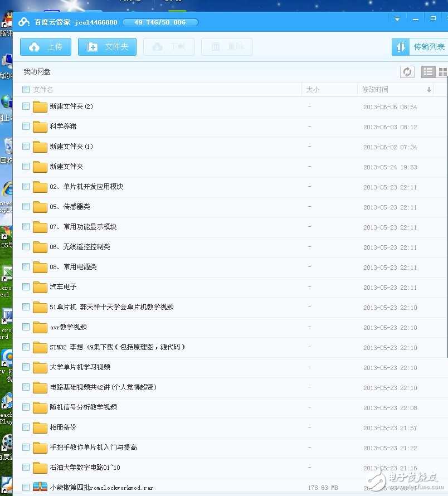Click date 2013-06-03 08:12 of 科学养猪
Viewport: 448px width, 496px height.
point(390,127)
